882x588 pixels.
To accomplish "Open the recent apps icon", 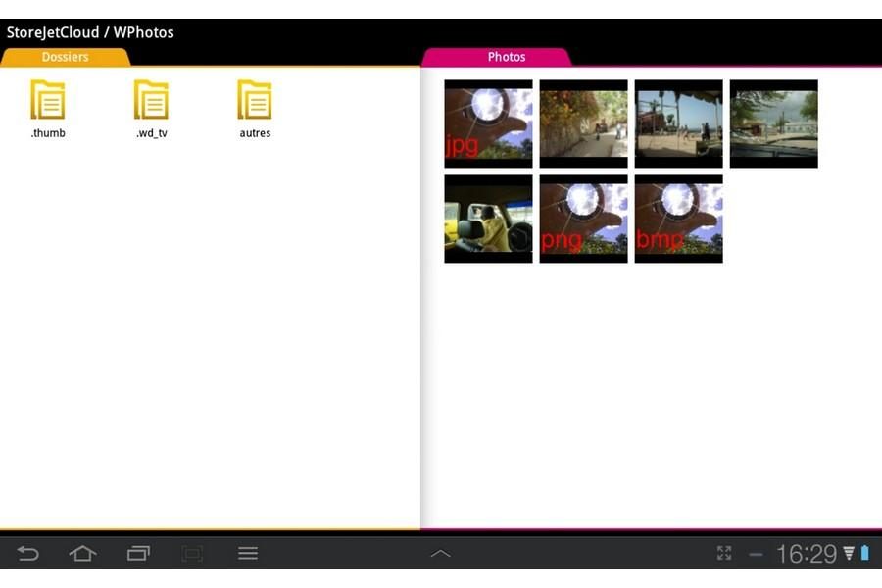I will [138, 554].
